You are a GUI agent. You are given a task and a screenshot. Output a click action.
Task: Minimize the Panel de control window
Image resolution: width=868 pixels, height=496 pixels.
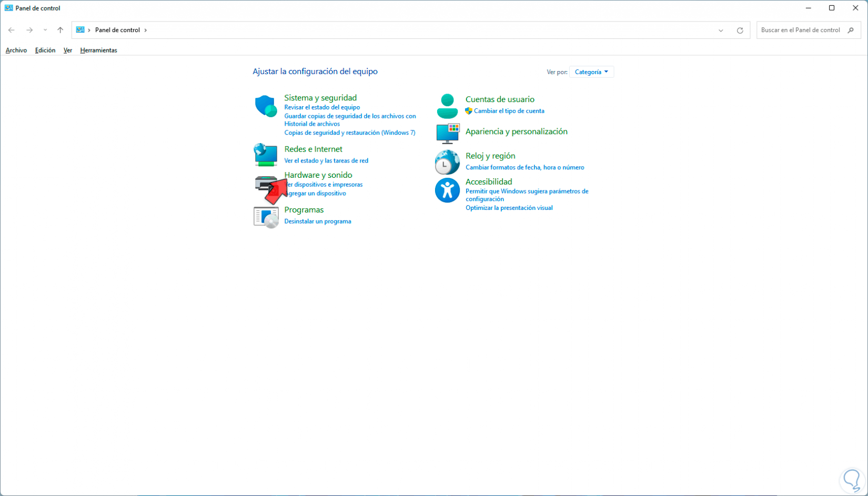point(808,8)
